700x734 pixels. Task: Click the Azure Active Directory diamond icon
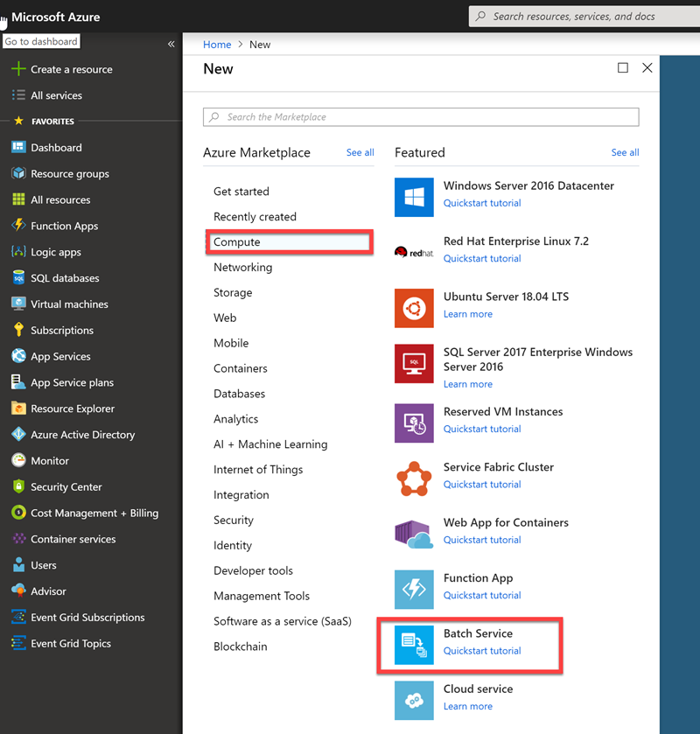(x=18, y=435)
